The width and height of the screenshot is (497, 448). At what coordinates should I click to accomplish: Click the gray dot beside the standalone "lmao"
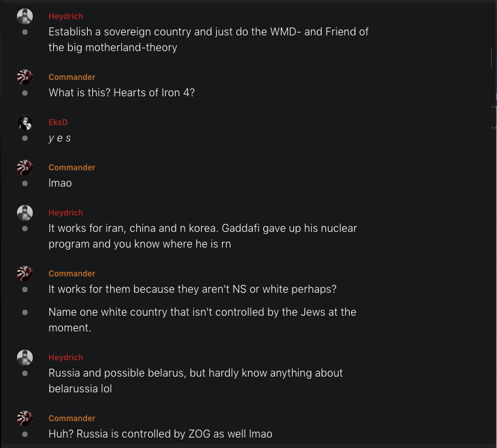(x=25, y=183)
